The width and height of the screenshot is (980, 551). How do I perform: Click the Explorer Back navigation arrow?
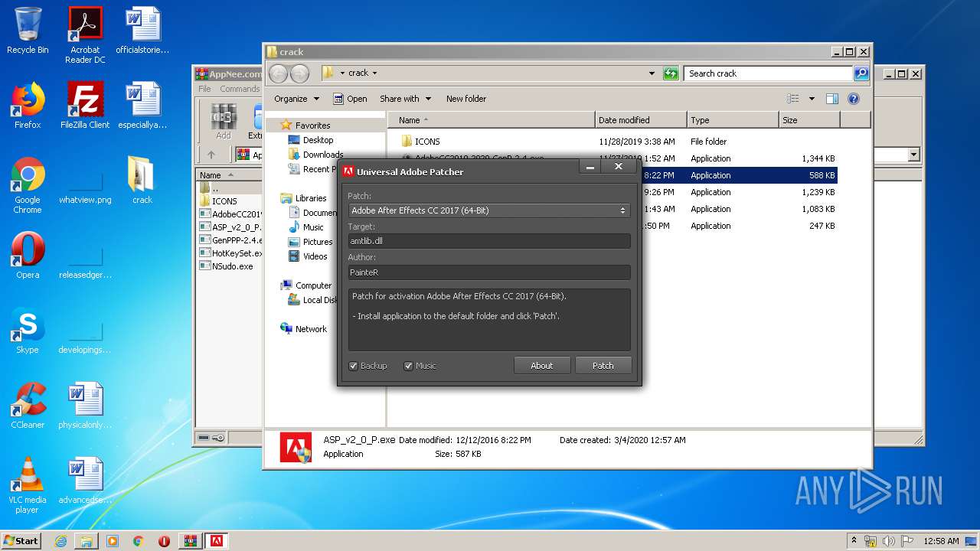(x=279, y=73)
